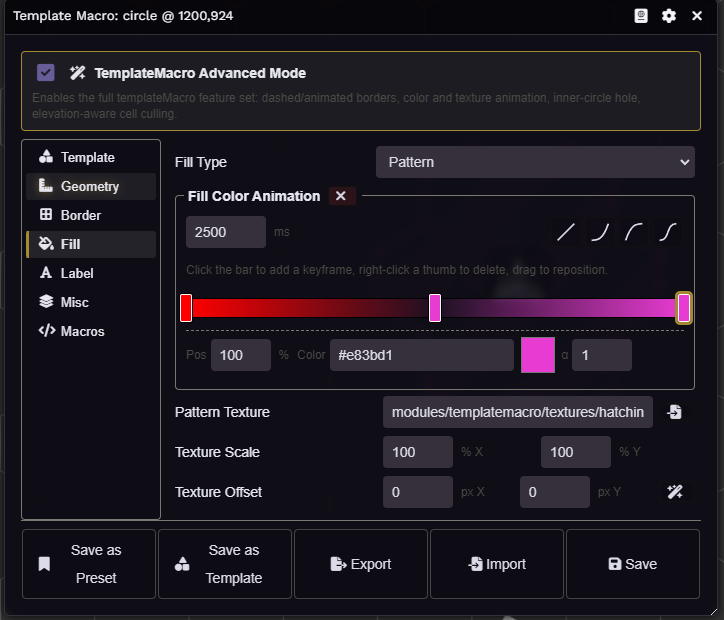Screen dimensions: 724x620
Task: Select the red keyframe thumb at start
Action: 186,307
